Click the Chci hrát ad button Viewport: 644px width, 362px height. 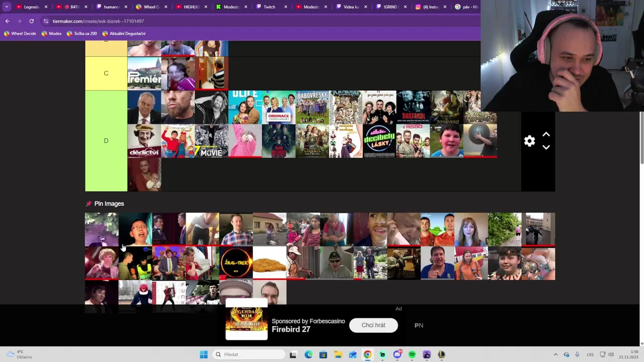click(x=373, y=325)
